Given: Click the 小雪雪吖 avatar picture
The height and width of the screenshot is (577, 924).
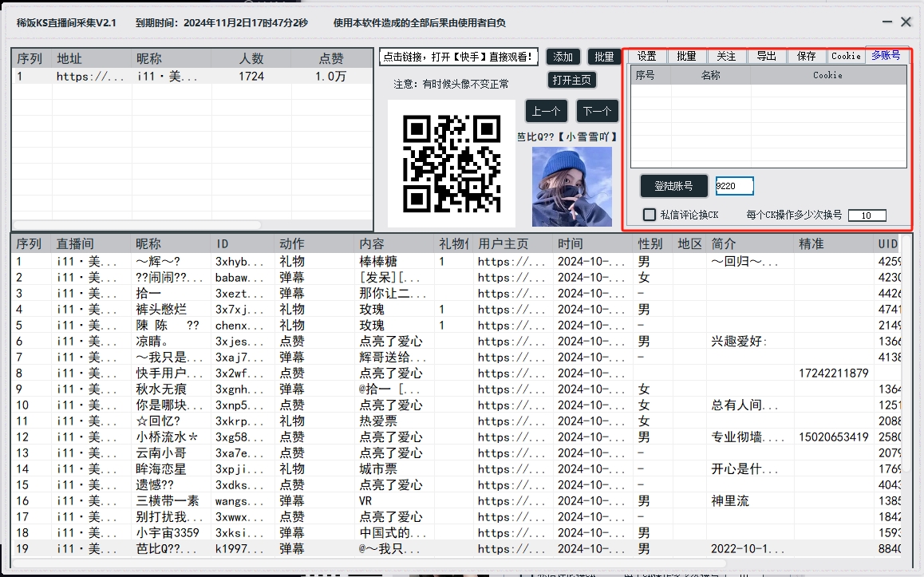Looking at the screenshot, I should (x=571, y=187).
